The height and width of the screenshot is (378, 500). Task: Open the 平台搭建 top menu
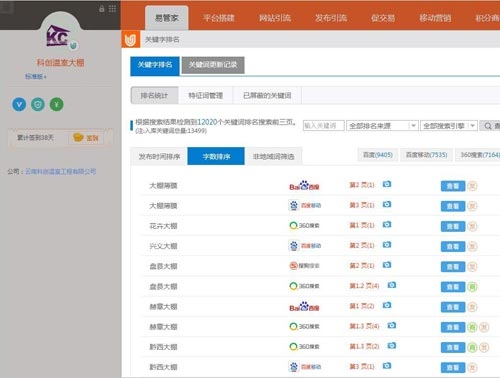coord(219,18)
